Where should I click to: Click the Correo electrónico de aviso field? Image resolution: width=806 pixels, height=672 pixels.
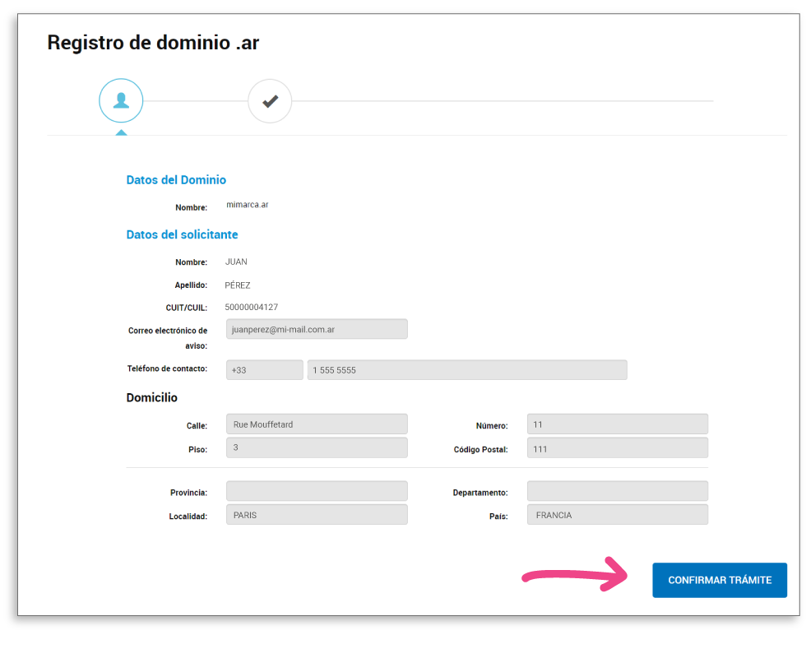tap(317, 329)
